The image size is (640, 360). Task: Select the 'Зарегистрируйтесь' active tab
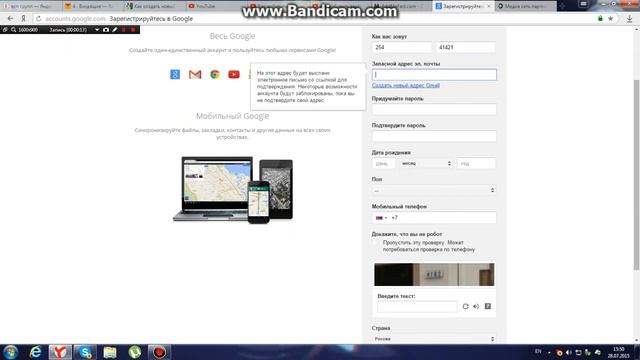pyautogui.click(x=463, y=6)
